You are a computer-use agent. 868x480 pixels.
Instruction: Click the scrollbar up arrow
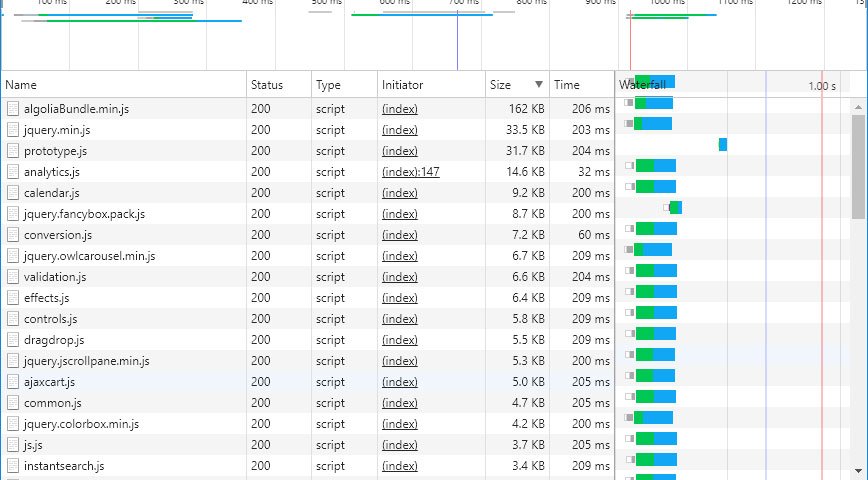coord(858,107)
